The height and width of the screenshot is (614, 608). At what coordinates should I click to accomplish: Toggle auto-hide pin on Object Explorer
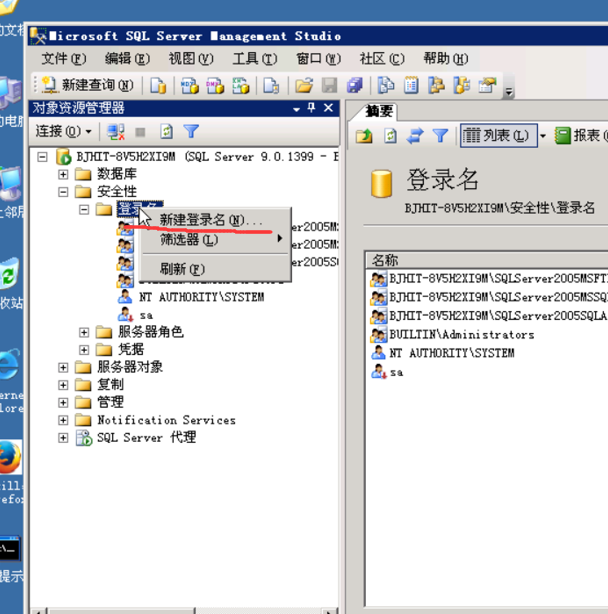[312, 107]
